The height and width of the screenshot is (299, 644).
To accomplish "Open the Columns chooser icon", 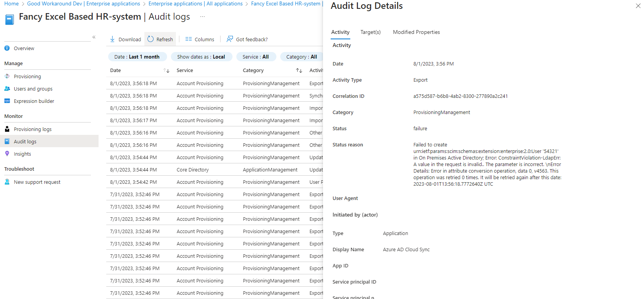I will [188, 39].
